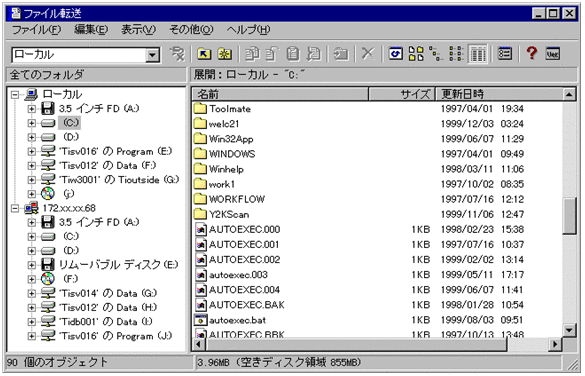
Task: Open the 表示(V) menu
Action: 138,29
